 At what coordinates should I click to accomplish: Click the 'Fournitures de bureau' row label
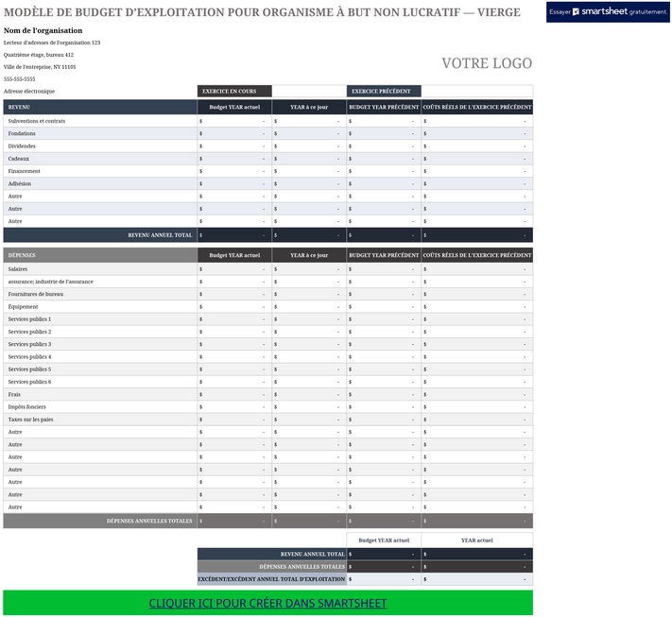[x=36, y=294]
